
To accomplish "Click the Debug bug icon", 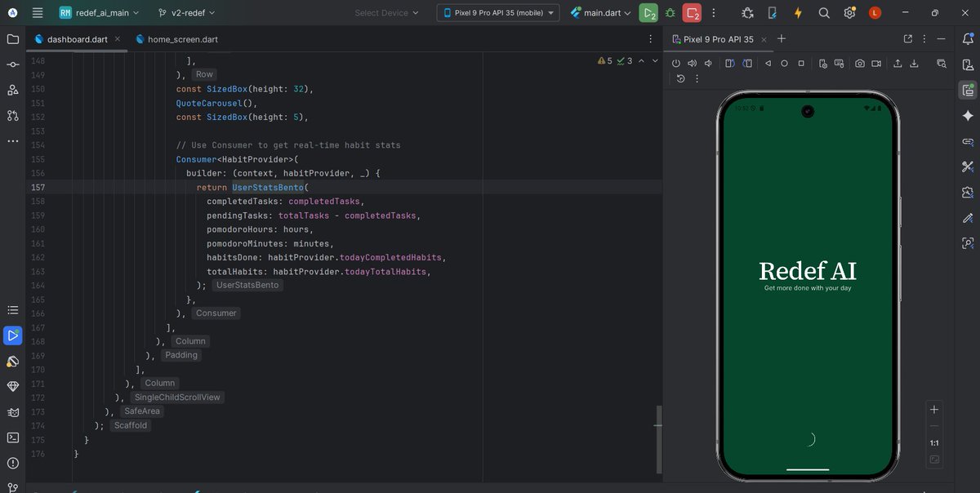I will (670, 13).
